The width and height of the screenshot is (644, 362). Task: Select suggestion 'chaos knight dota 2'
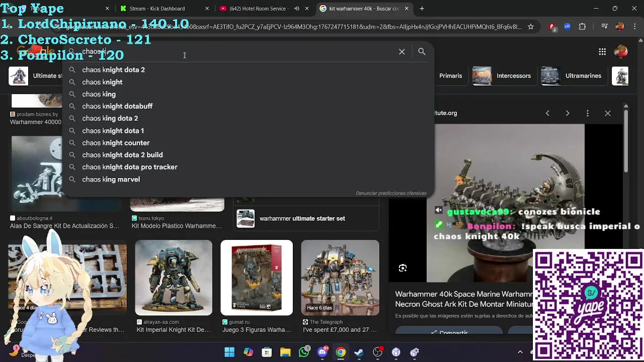(248, 70)
